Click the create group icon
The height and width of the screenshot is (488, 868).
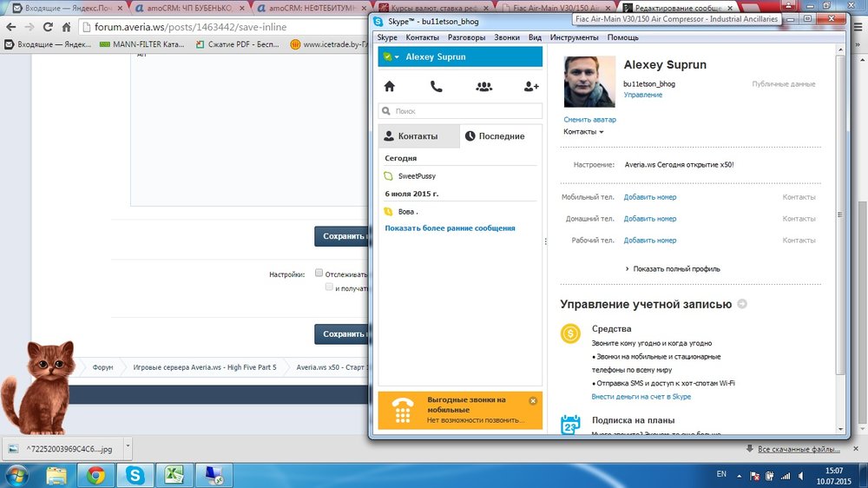[x=483, y=86]
